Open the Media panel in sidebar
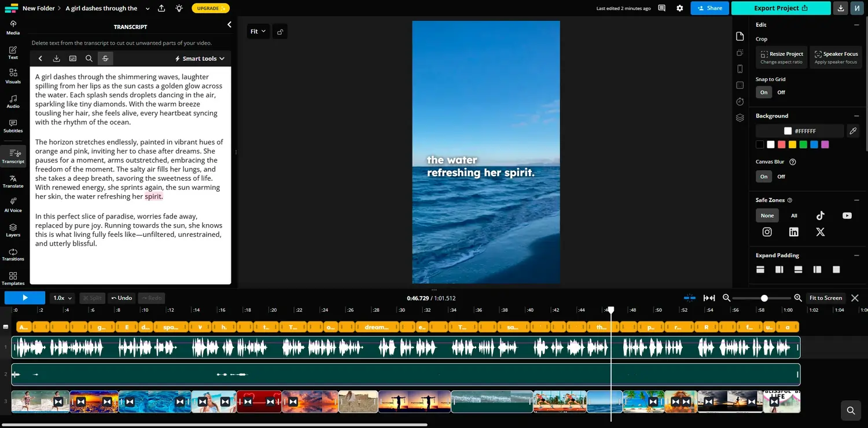Viewport: 868px width, 428px height. [13, 27]
